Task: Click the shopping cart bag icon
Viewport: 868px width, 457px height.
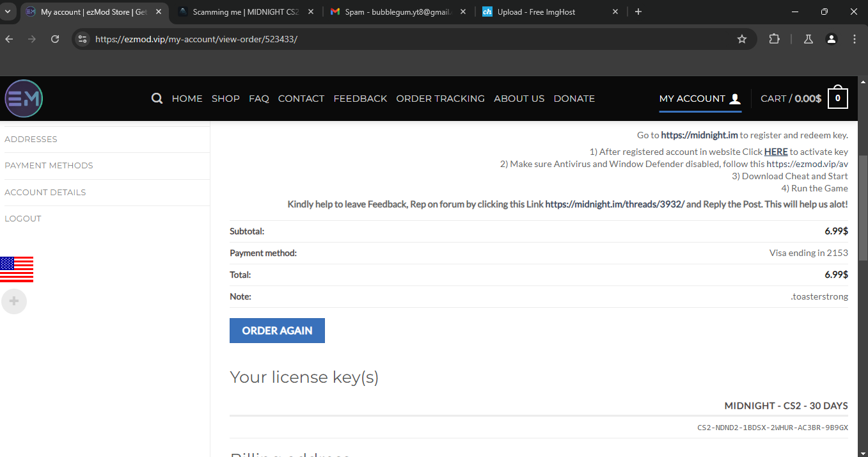Action: tap(838, 98)
